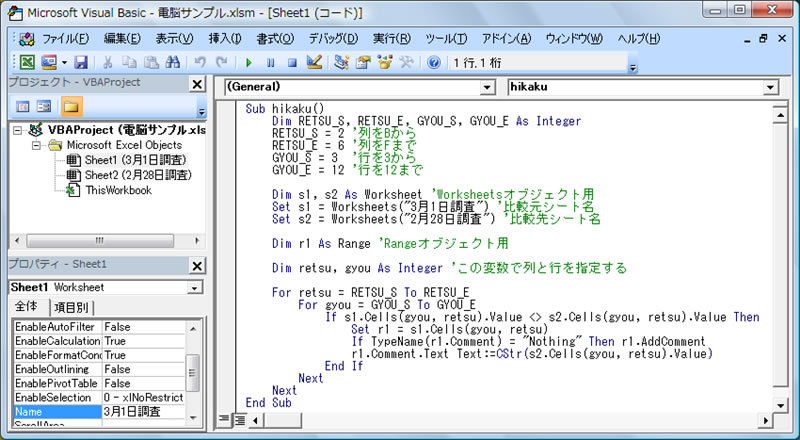Open the Insert UserForm dropdown arrow
This screenshot has width=800, height=440.
(64, 63)
